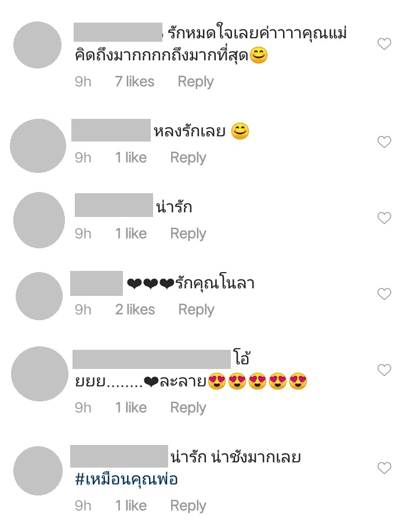The width and height of the screenshot is (417, 532).
Task: View '2 likes' on 'รักคุณโนลา' comment
Action: [x=135, y=310]
